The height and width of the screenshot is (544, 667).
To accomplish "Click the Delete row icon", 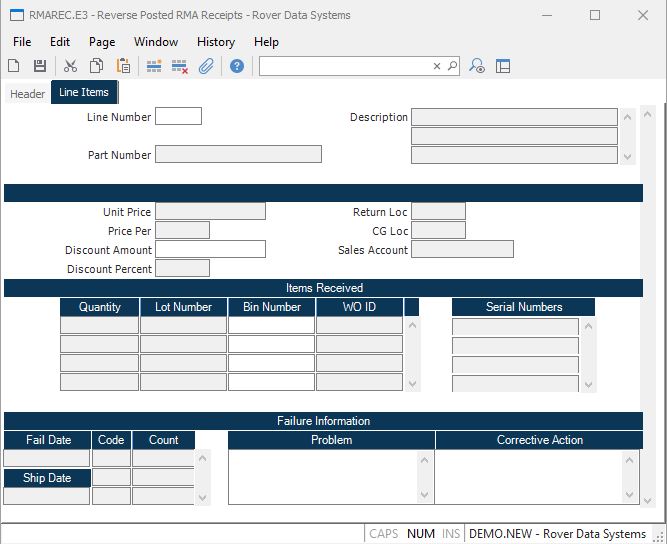I will coord(180,66).
